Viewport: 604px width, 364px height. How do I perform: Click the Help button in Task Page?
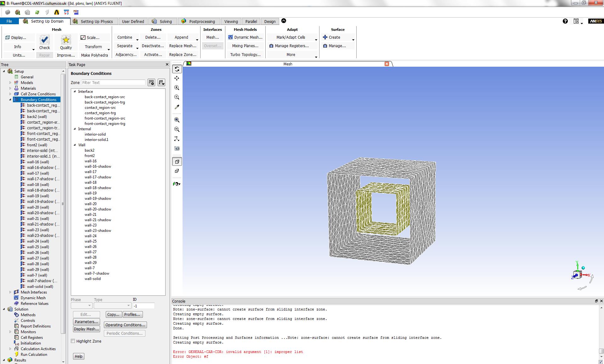pos(79,356)
